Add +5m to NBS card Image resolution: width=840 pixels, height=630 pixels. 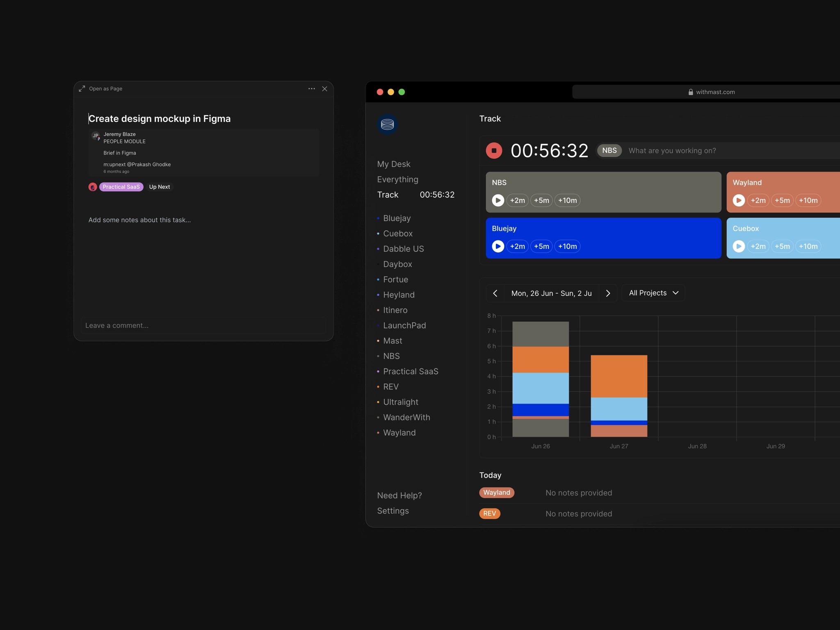pyautogui.click(x=541, y=200)
